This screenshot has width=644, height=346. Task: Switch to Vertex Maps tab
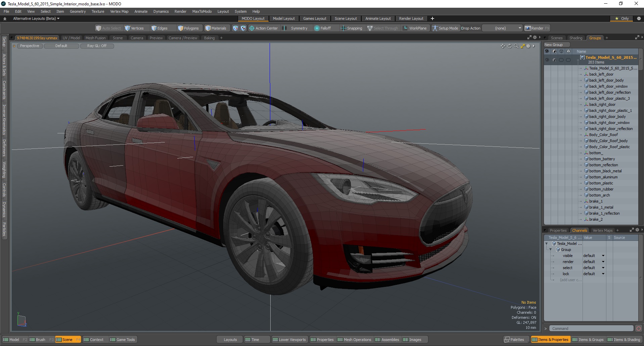(602, 230)
